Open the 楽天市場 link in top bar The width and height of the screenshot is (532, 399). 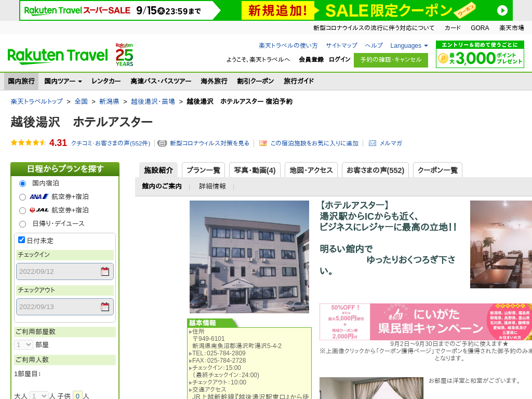tap(511, 28)
